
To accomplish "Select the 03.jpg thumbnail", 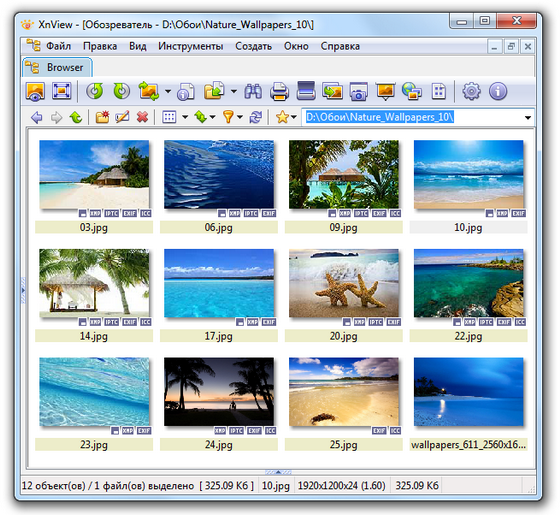I will point(94,174).
